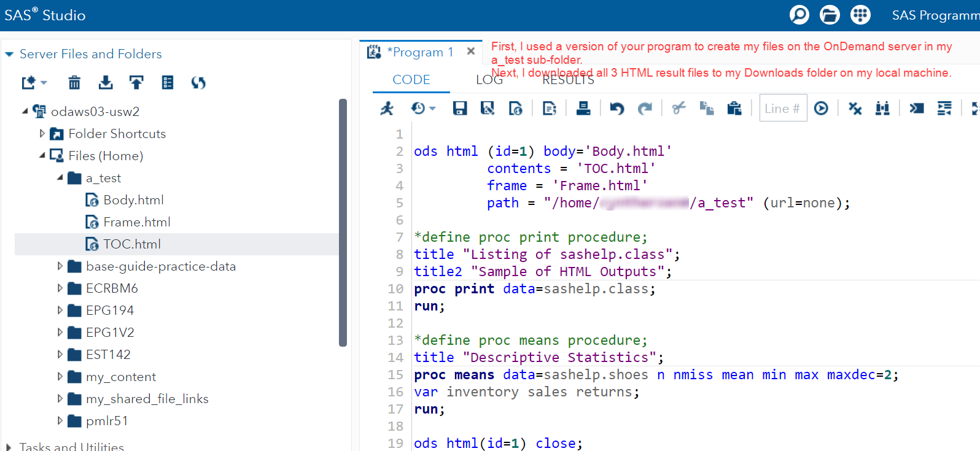Expand the Folder Shortcuts tree node
This screenshot has width=980, height=451.
click(42, 133)
